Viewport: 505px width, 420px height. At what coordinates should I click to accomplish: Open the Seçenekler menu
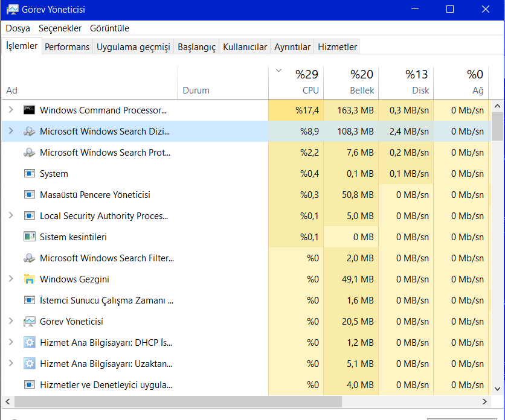(60, 28)
